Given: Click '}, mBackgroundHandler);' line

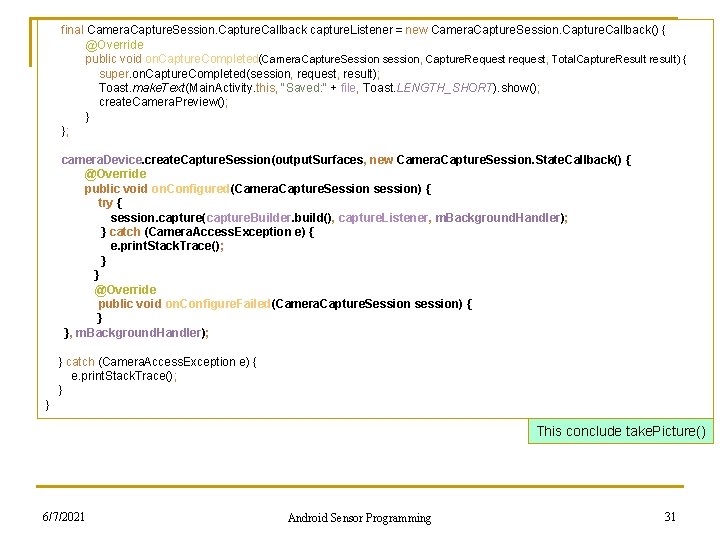Looking at the screenshot, I should (x=136, y=333).
